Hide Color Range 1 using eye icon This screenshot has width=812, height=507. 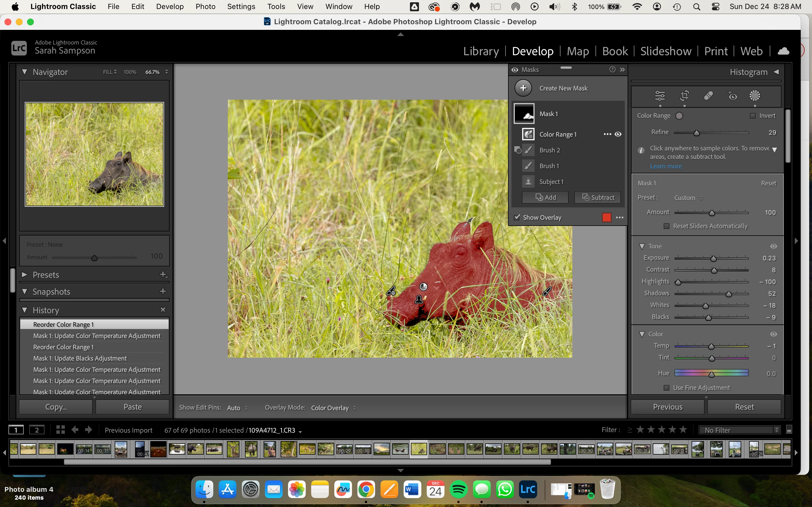[618, 134]
